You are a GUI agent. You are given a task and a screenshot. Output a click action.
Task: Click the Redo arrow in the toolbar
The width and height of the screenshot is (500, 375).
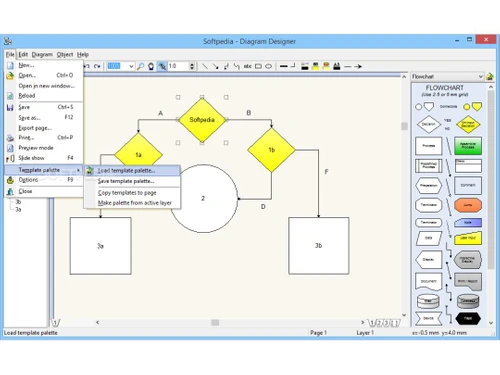tap(97, 66)
